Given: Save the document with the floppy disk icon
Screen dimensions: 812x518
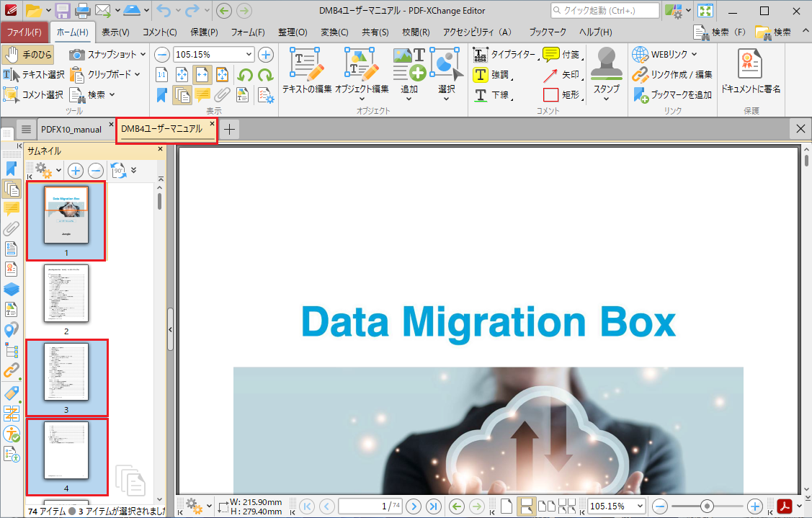Looking at the screenshot, I should [x=63, y=10].
